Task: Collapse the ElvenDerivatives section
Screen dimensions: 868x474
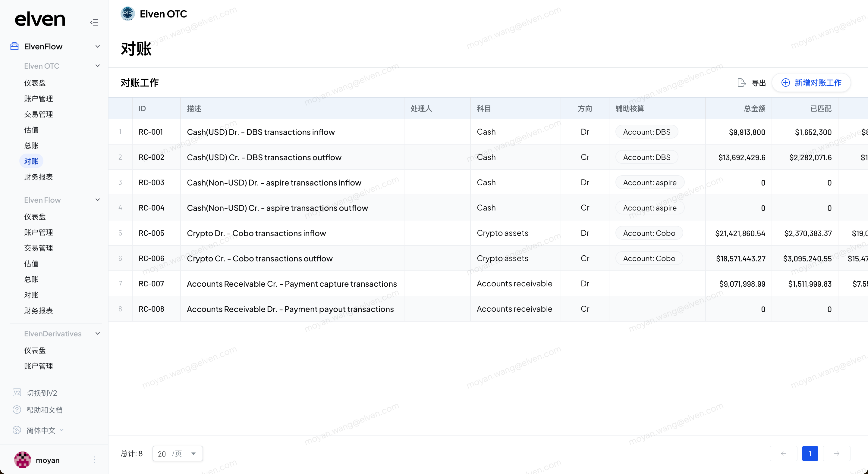Action: coord(97,334)
